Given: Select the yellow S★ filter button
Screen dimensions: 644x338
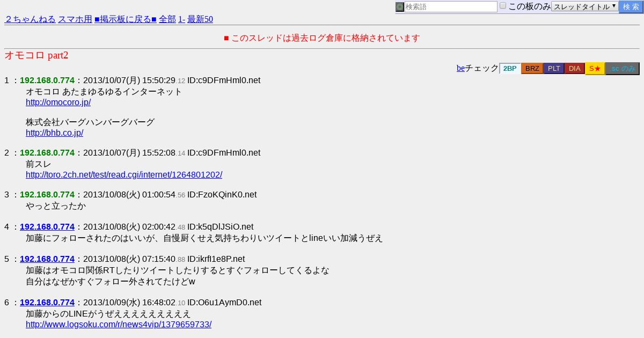Looking at the screenshot, I should tap(595, 69).
